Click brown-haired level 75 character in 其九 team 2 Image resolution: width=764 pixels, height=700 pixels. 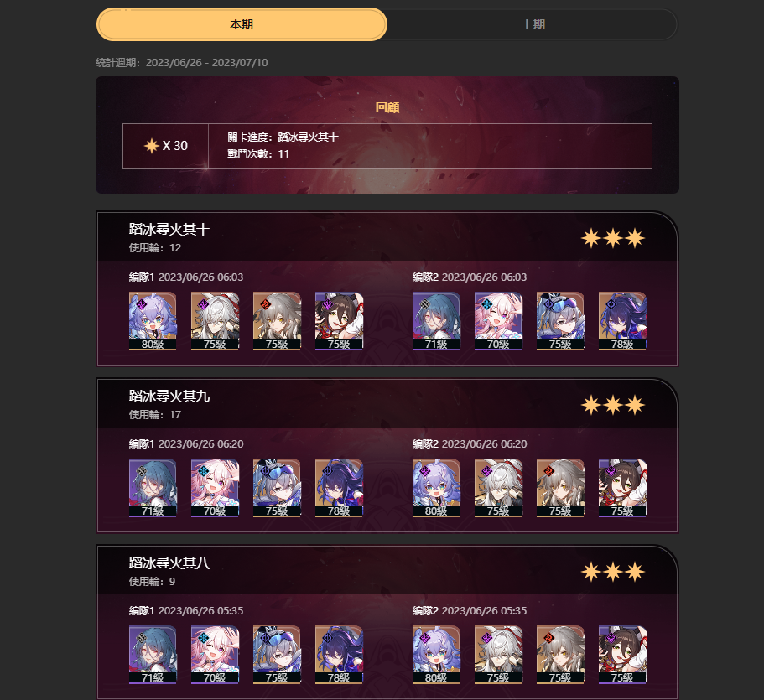(x=622, y=488)
